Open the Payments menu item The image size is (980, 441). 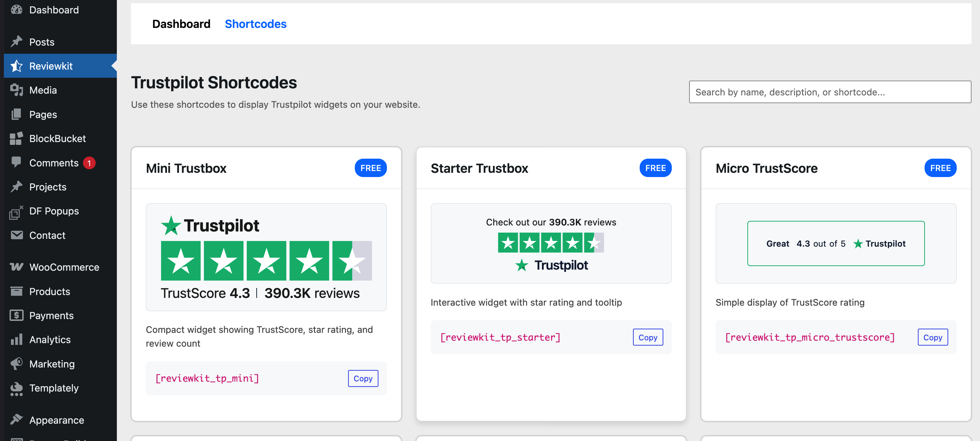[51, 315]
